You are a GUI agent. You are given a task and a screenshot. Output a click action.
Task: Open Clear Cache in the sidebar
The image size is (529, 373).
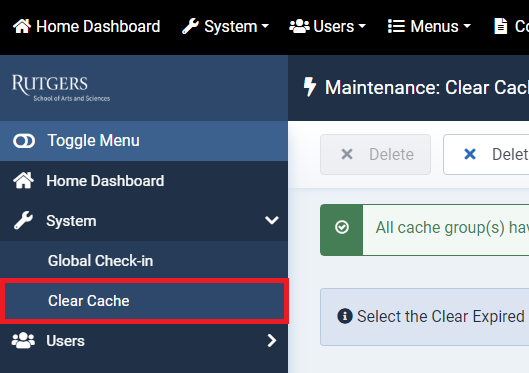point(144,301)
